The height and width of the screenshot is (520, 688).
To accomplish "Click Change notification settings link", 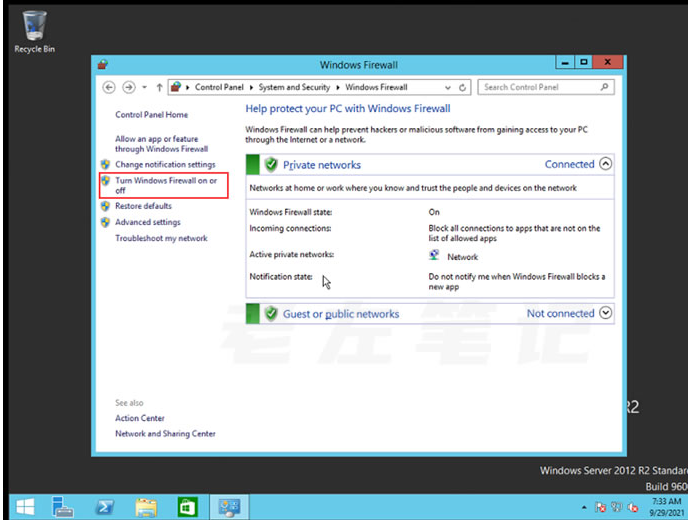I will coord(164,164).
